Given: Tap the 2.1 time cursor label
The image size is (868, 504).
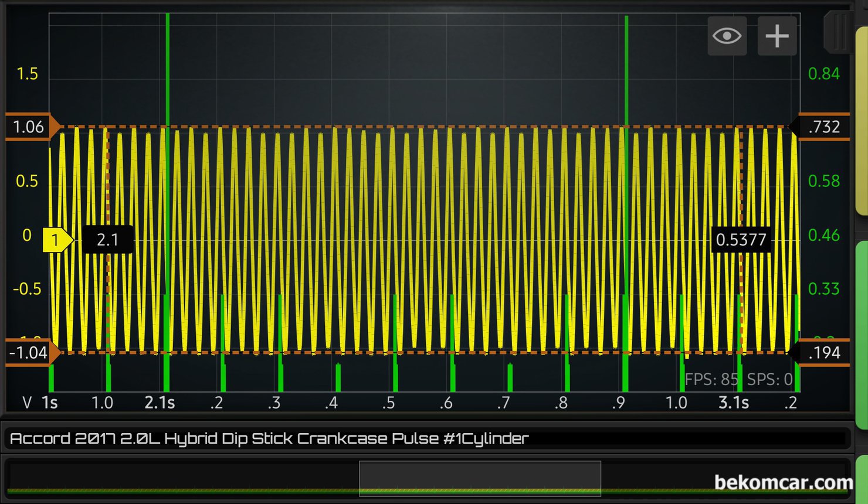Looking at the screenshot, I should click(x=107, y=240).
